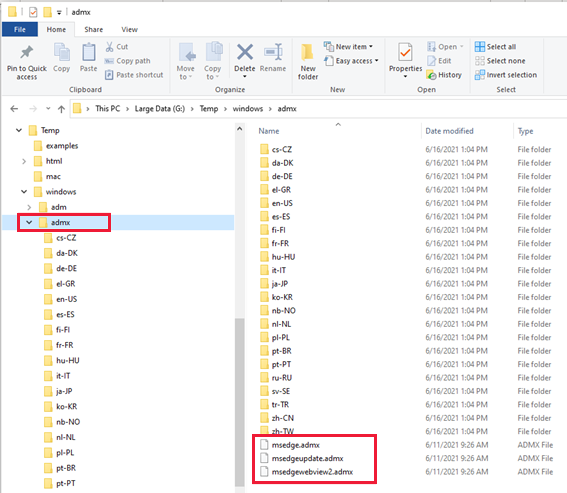
Task: Sort by Type column header
Action: click(x=525, y=131)
